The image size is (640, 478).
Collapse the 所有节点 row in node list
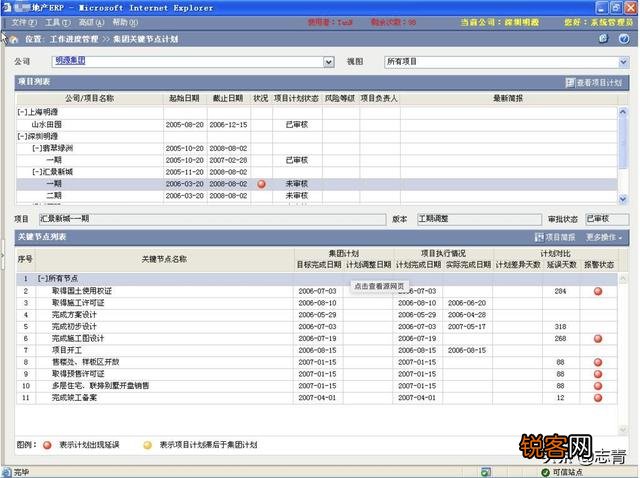point(42,279)
